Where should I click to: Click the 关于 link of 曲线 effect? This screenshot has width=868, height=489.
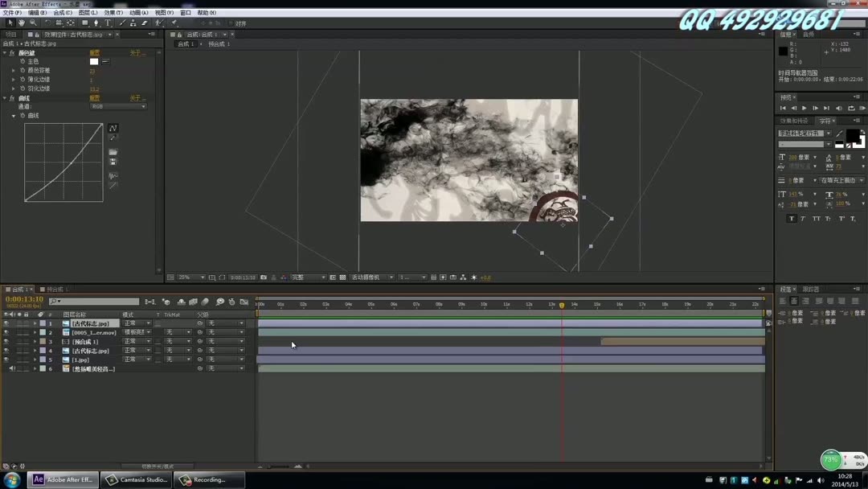point(135,98)
